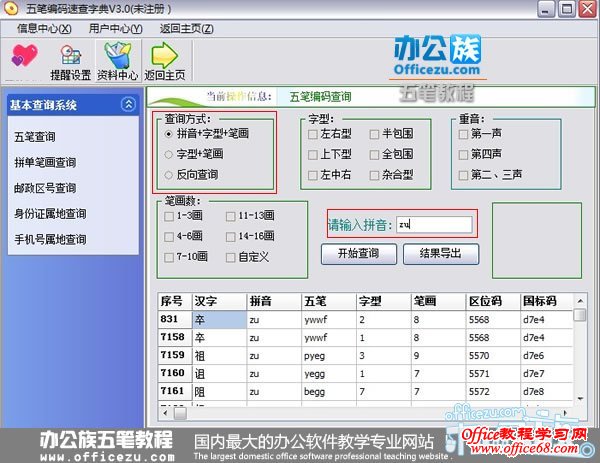Click the pyeg wubi code cell

pyautogui.click(x=329, y=356)
